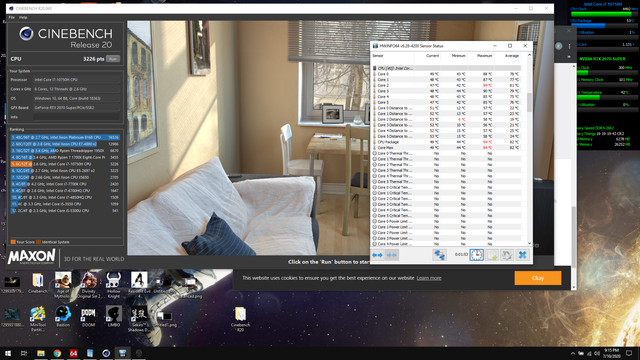This screenshot has height=360, width=640.
Task: Open the Learn more cookie link
Action: click(429, 278)
